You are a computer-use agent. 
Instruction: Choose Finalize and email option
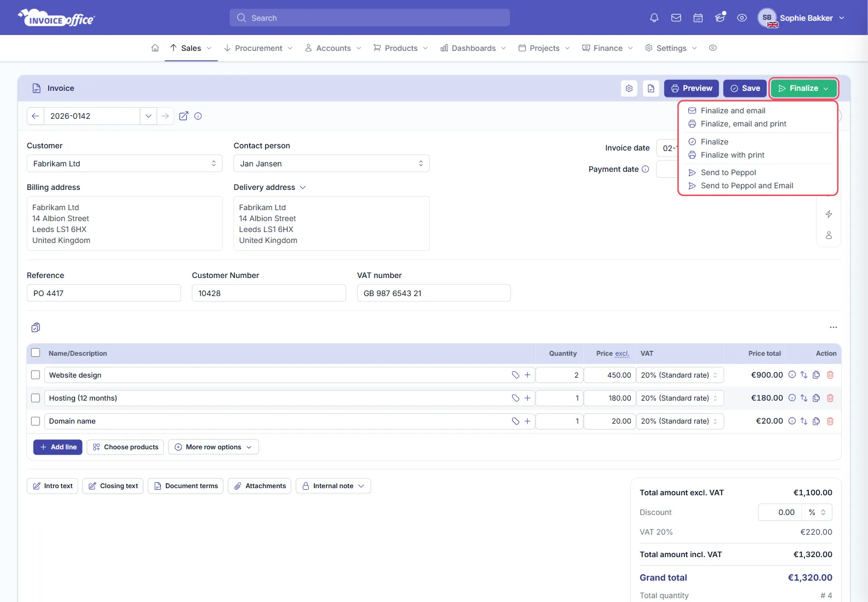[733, 111]
